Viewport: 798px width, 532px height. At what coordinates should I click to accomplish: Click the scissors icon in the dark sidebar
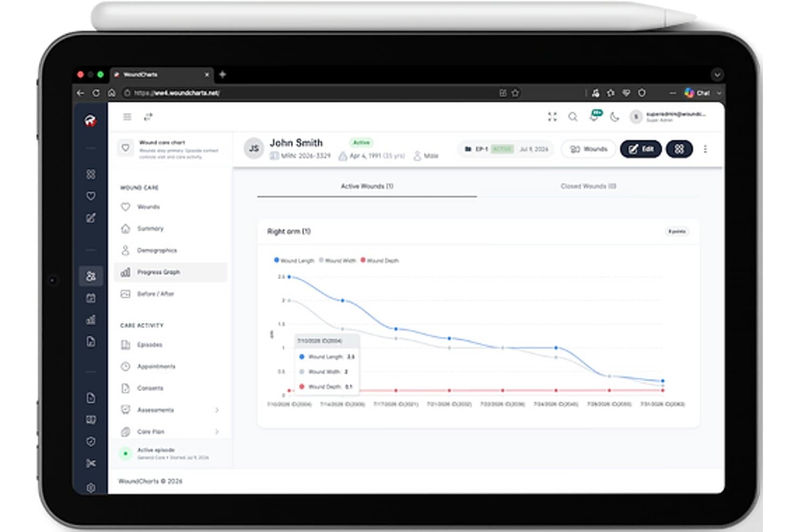pyautogui.click(x=91, y=464)
